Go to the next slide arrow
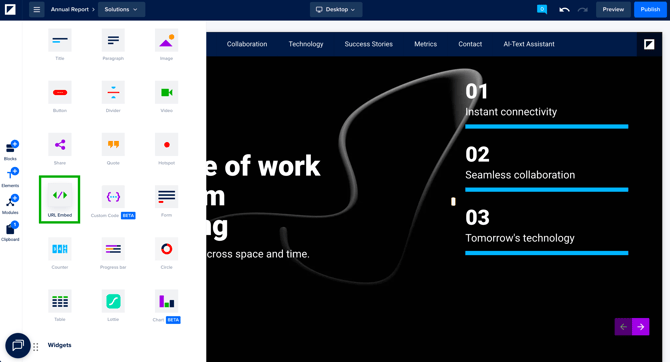 click(x=641, y=327)
